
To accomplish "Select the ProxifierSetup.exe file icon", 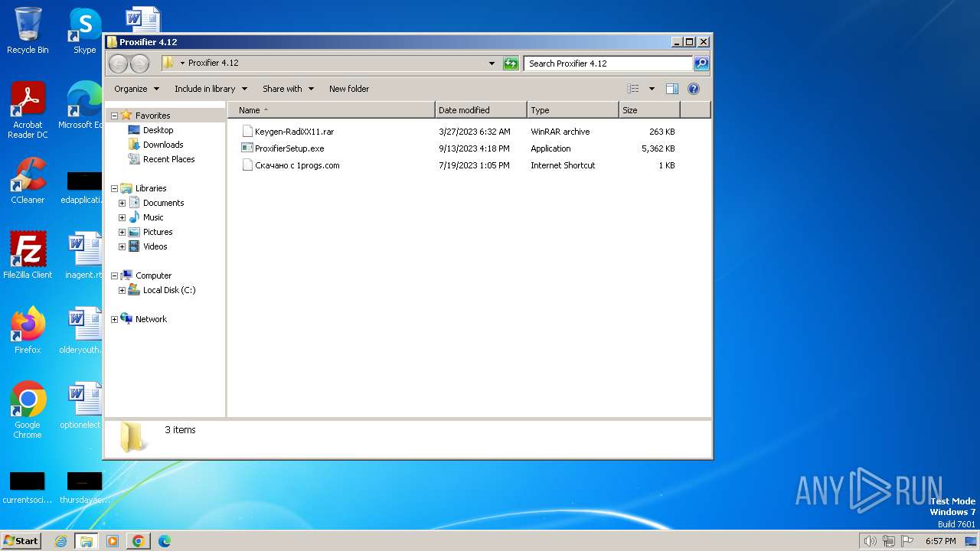I will [247, 148].
